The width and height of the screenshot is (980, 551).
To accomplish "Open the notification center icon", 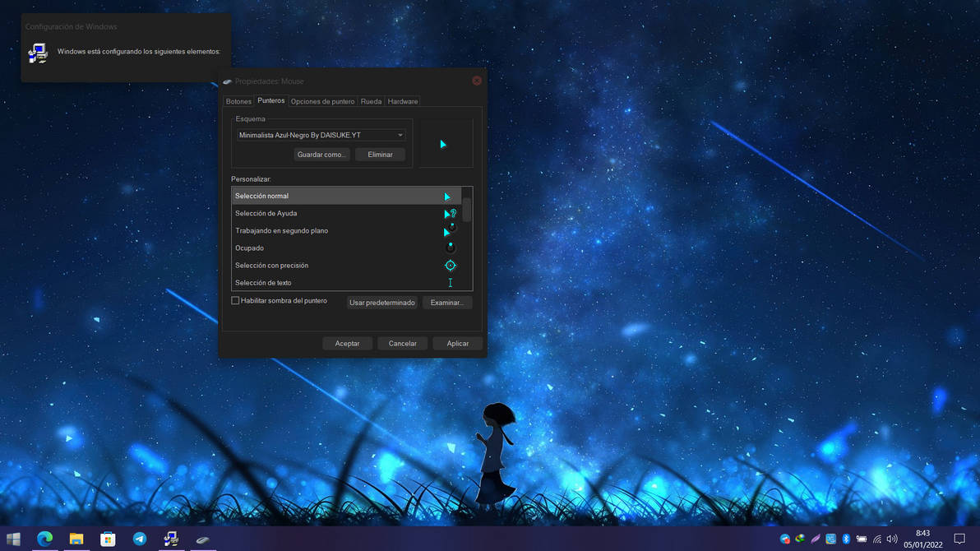I will (959, 539).
